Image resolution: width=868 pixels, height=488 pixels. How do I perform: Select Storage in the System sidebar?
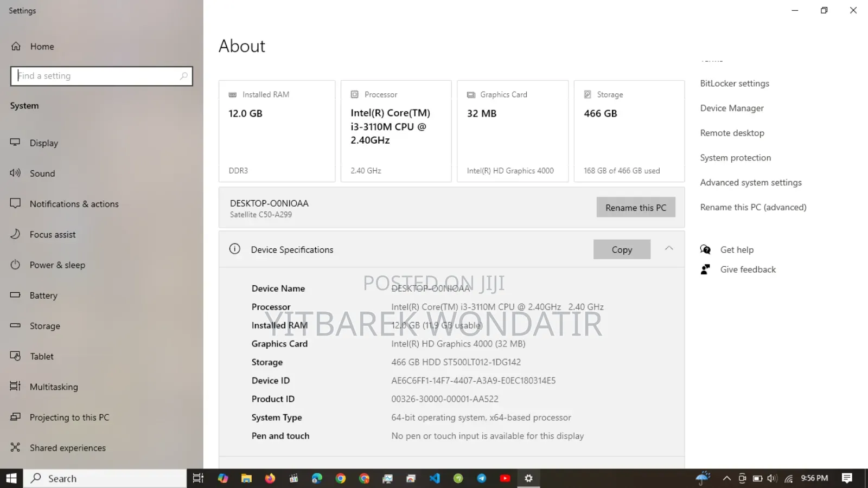pos(44,325)
